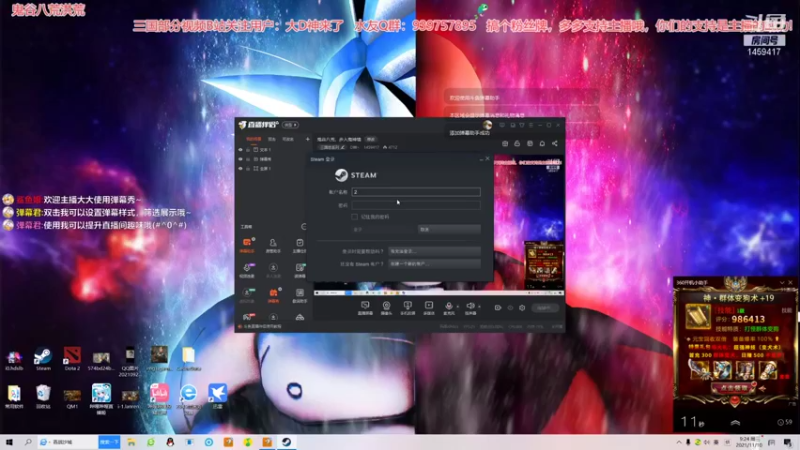
Task: Select the 文本1 source row
Action: pyautogui.click(x=273, y=150)
